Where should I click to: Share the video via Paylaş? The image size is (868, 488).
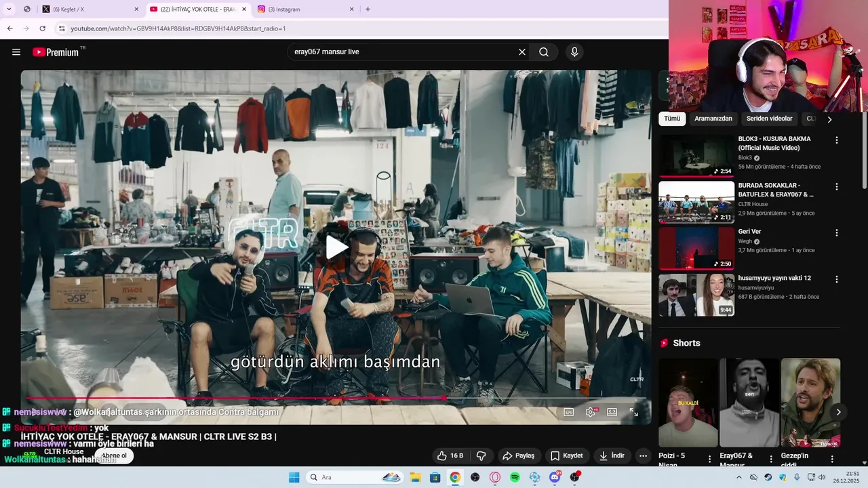point(518,455)
